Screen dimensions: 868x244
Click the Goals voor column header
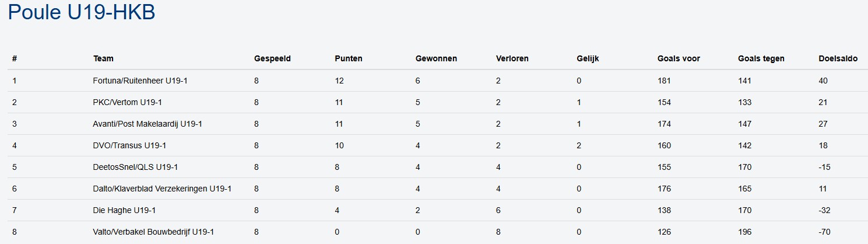[679, 58]
